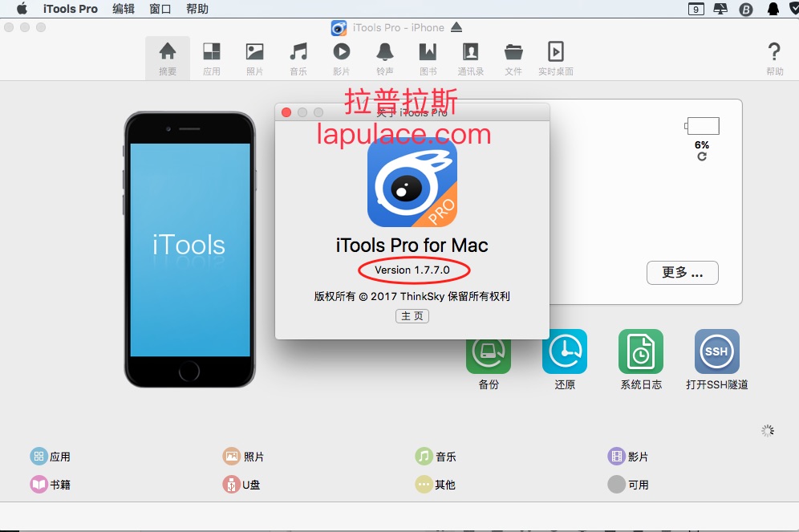The image size is (799, 532).
Task: Click the battery indicator above 6%
Action: (702, 126)
